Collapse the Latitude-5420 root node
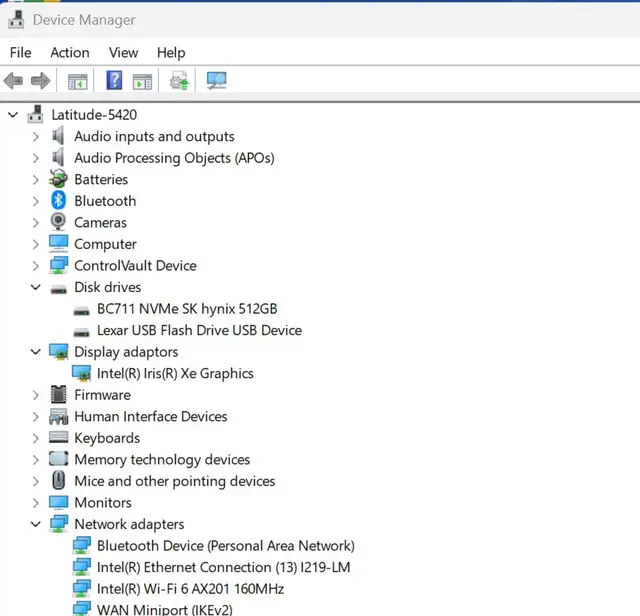Screen dimensions: 640x616 pyautogui.click(x=13, y=115)
